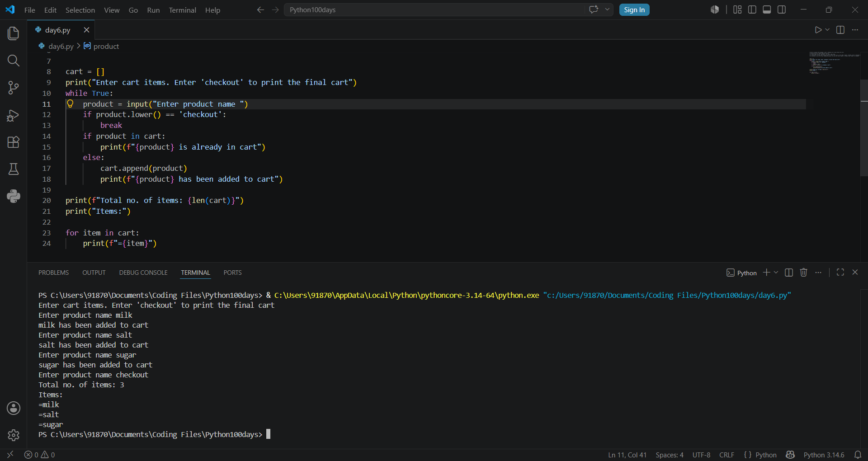Split the editor to the right

pyautogui.click(x=840, y=30)
